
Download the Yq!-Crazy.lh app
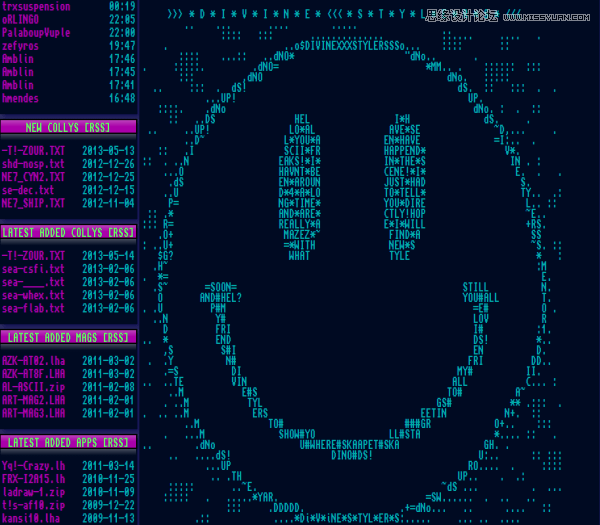click(x=33, y=466)
